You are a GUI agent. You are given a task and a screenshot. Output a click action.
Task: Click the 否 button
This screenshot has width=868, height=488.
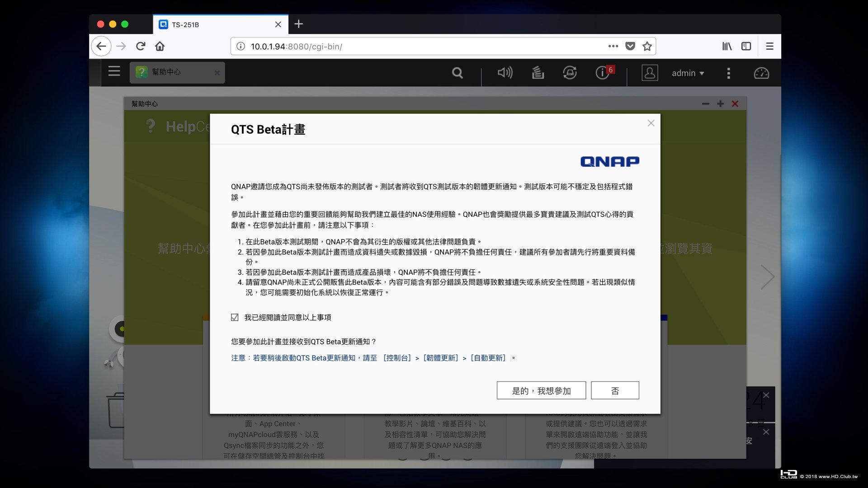coord(615,390)
